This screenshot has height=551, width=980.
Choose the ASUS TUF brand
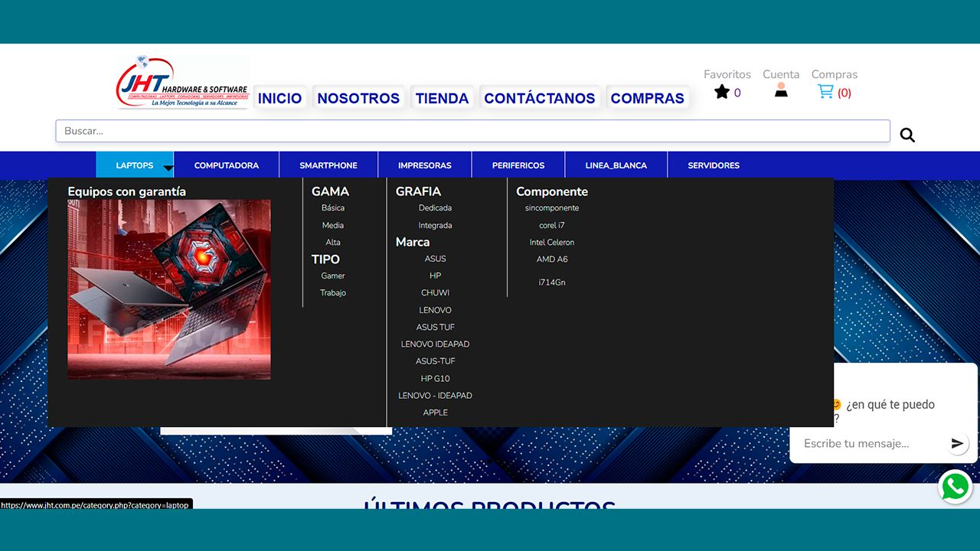coord(436,327)
